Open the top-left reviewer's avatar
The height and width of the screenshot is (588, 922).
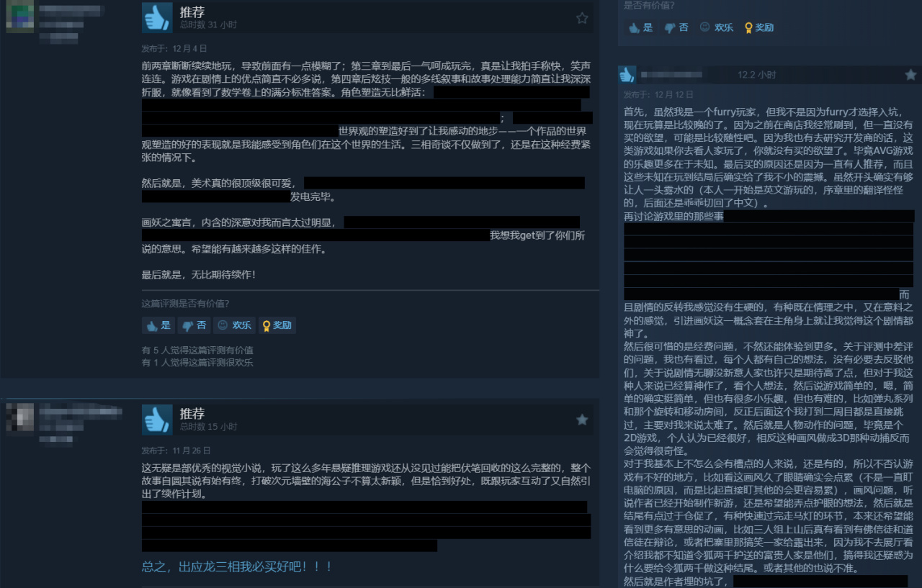[19, 17]
